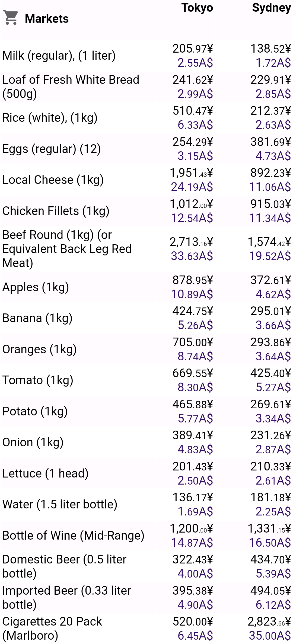
Task: Click the Apples (1kg) row label
Action: [x=36, y=287]
